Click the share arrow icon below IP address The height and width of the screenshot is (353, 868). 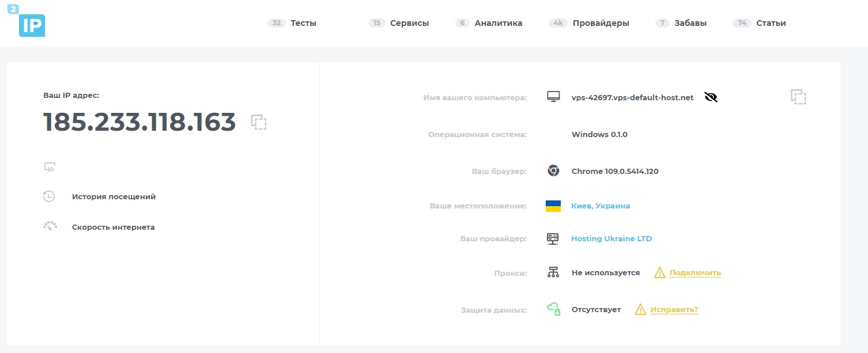click(50, 168)
